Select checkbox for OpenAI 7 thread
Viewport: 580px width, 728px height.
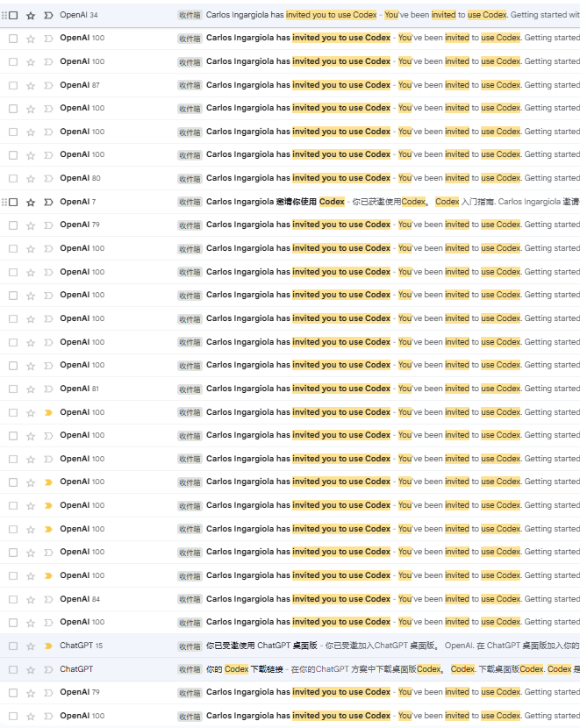pos(13,202)
